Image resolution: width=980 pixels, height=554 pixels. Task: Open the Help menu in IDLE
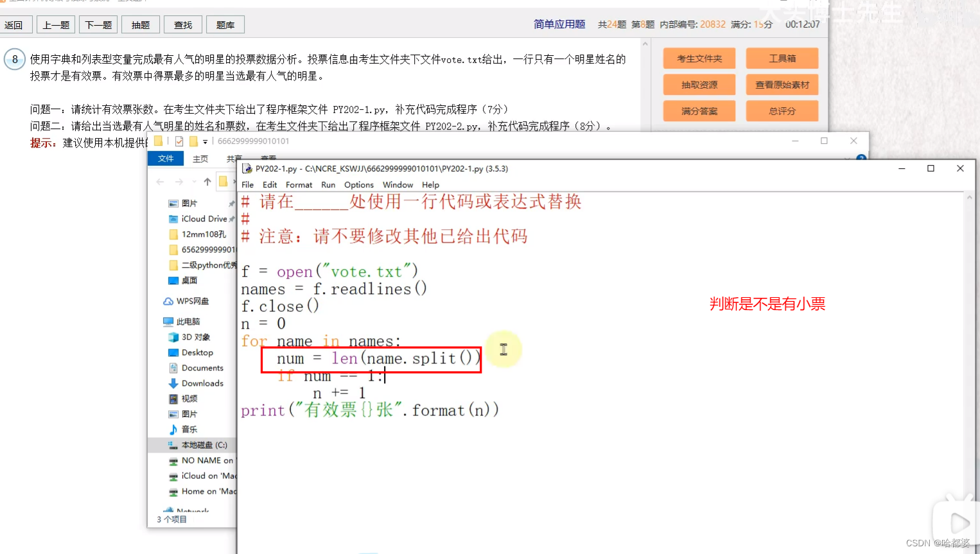tap(430, 185)
